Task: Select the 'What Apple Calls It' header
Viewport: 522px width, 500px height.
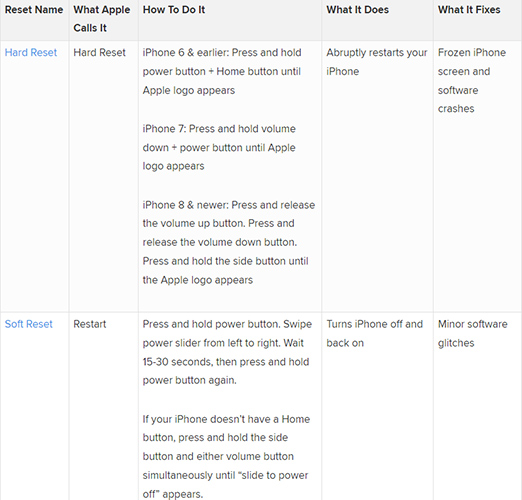Action: [x=102, y=19]
